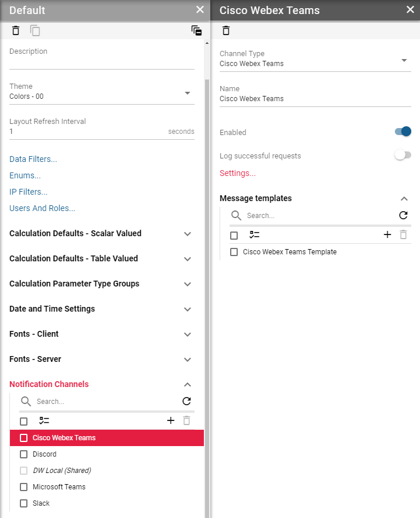Check the Discord channel checkbox

(x=24, y=454)
